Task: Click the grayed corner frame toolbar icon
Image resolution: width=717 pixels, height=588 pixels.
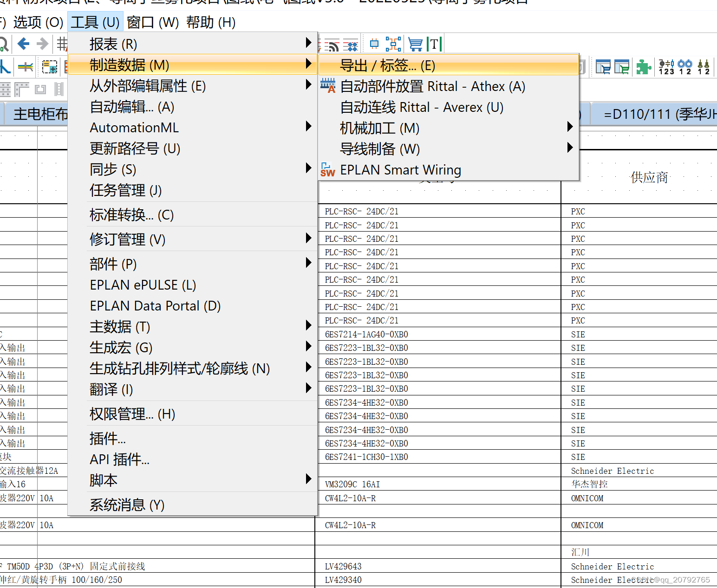Action: (21, 89)
